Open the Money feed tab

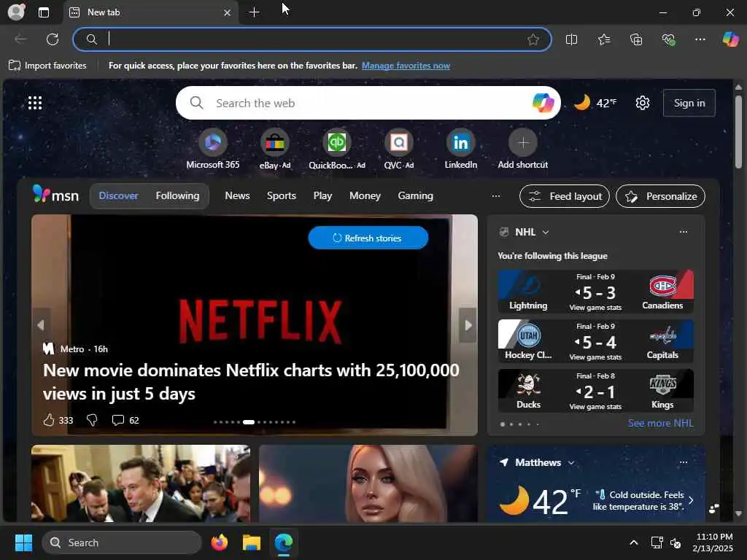click(365, 195)
